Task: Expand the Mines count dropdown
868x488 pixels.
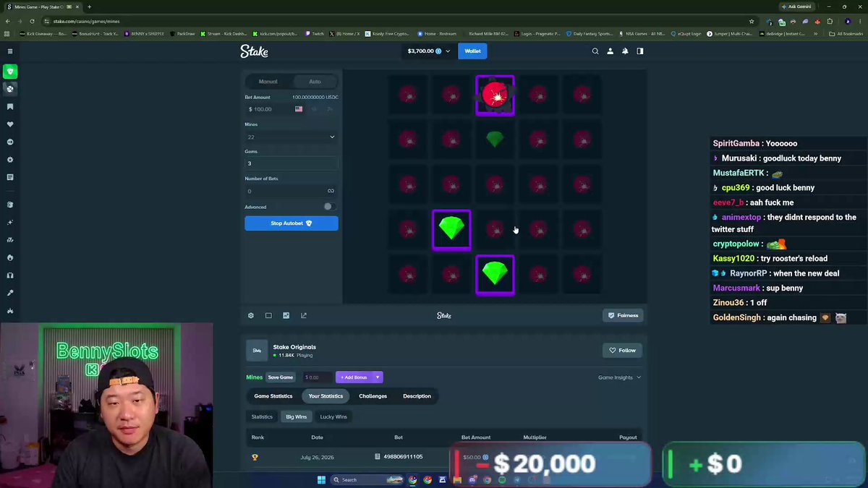Action: [x=291, y=137]
